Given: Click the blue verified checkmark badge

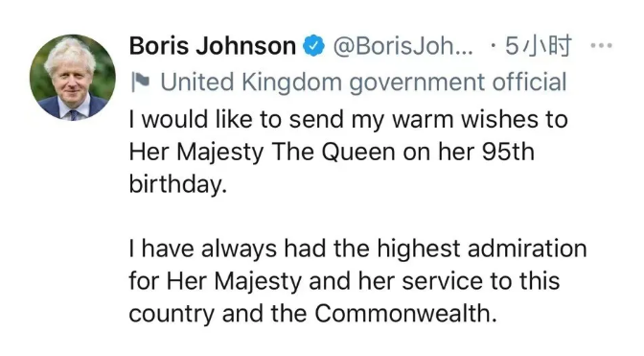Looking at the screenshot, I should (313, 46).
